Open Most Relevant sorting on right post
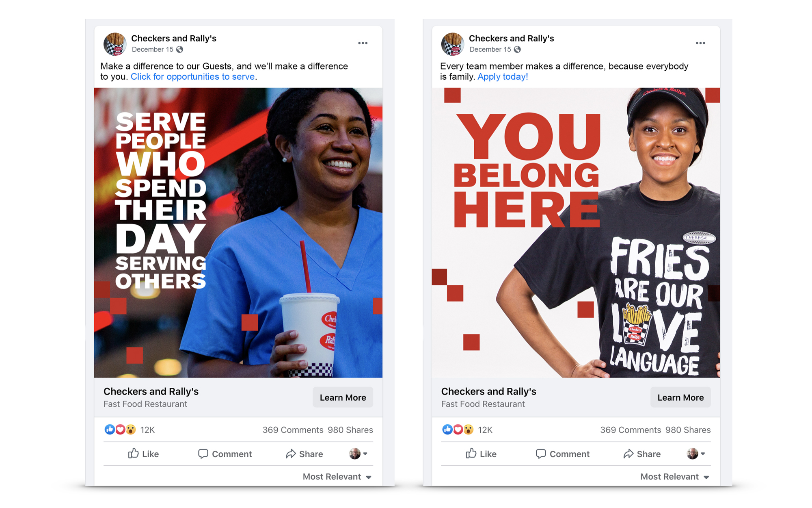 675,477
